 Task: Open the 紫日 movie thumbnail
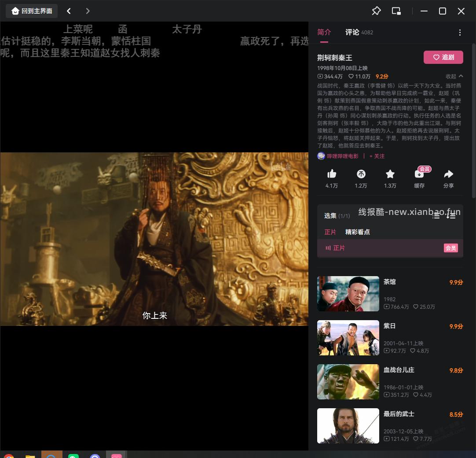pos(348,338)
